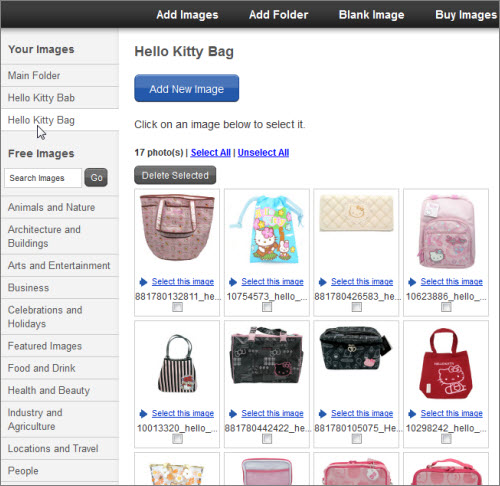The height and width of the screenshot is (486, 500).
Task: Click the Delete Selected button
Action: [x=175, y=175]
